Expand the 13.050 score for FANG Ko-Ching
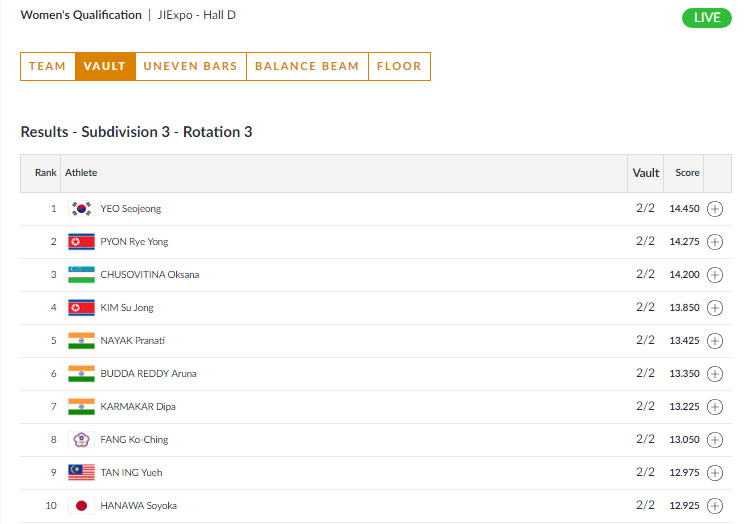The image size is (749, 524). pos(715,440)
